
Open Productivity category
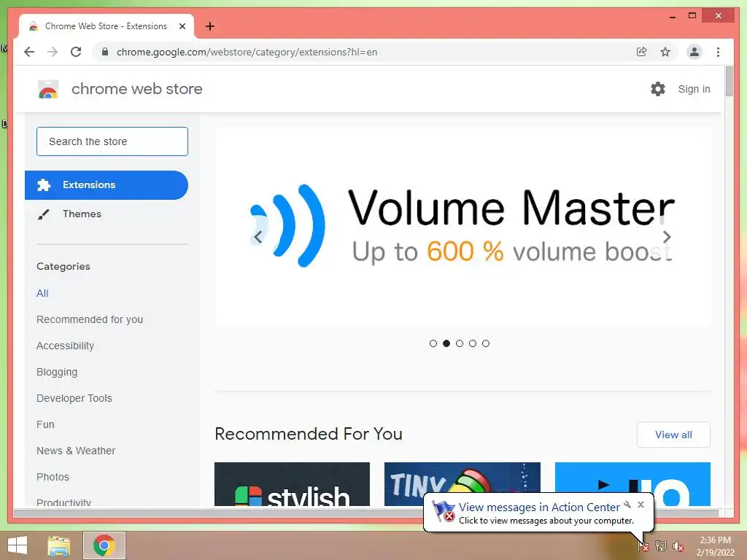pos(64,502)
